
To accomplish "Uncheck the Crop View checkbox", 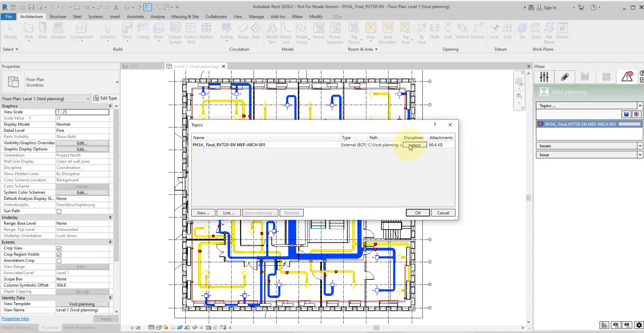I will pyautogui.click(x=59, y=248).
